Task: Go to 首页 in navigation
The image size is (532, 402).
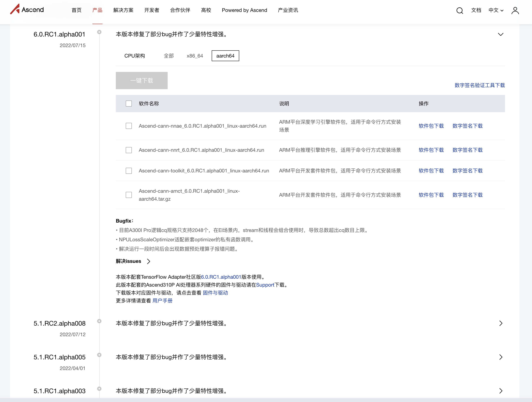Action: pyautogui.click(x=76, y=10)
